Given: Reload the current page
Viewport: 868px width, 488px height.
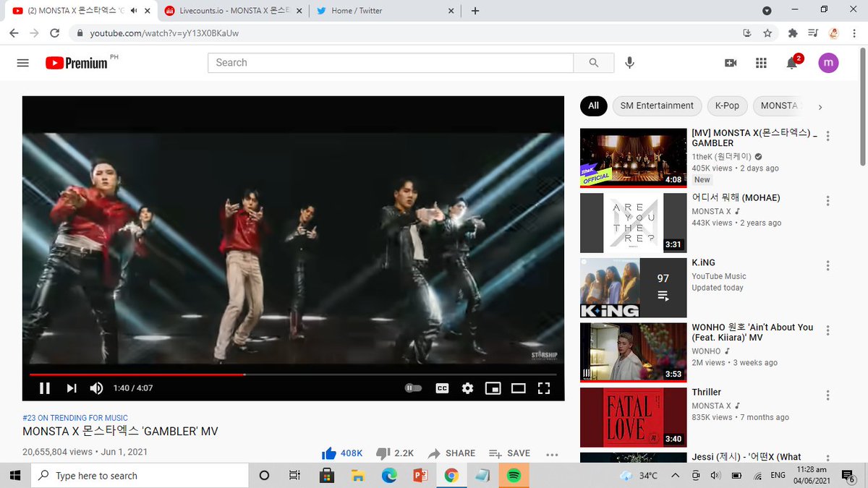Looking at the screenshot, I should tap(54, 33).
